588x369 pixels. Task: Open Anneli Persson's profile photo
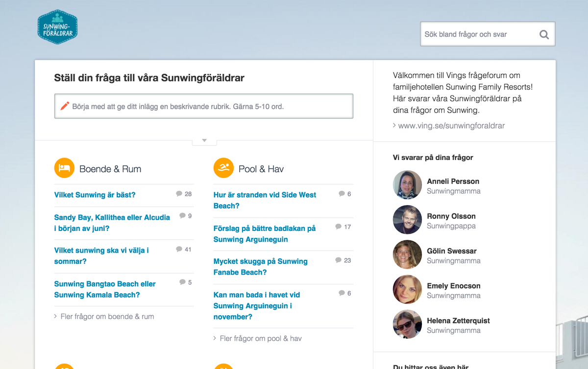click(x=407, y=185)
